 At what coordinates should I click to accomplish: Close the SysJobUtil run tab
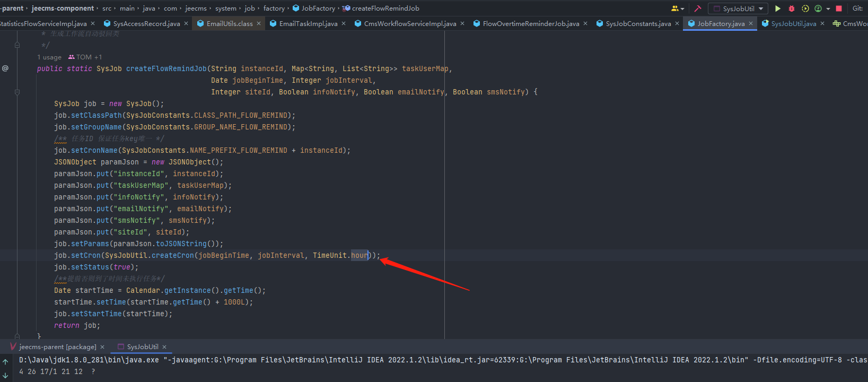[164, 347]
